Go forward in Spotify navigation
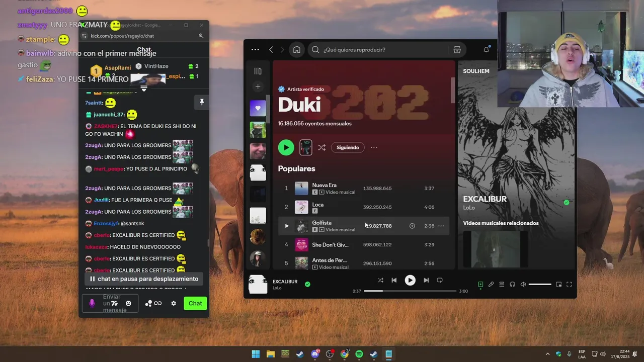644x362 pixels. tap(282, 49)
